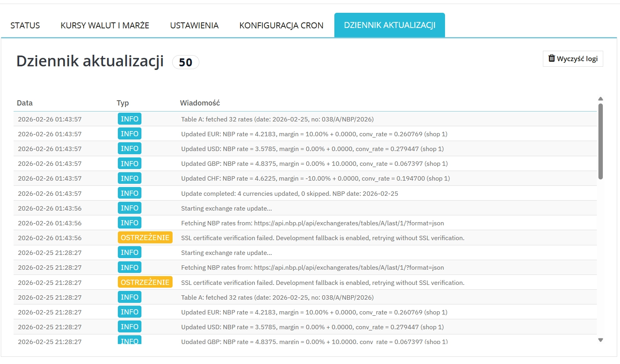Click the first OSTRZEŻENIE badge at 01:43:56
The height and width of the screenshot is (364, 620).
point(145,238)
